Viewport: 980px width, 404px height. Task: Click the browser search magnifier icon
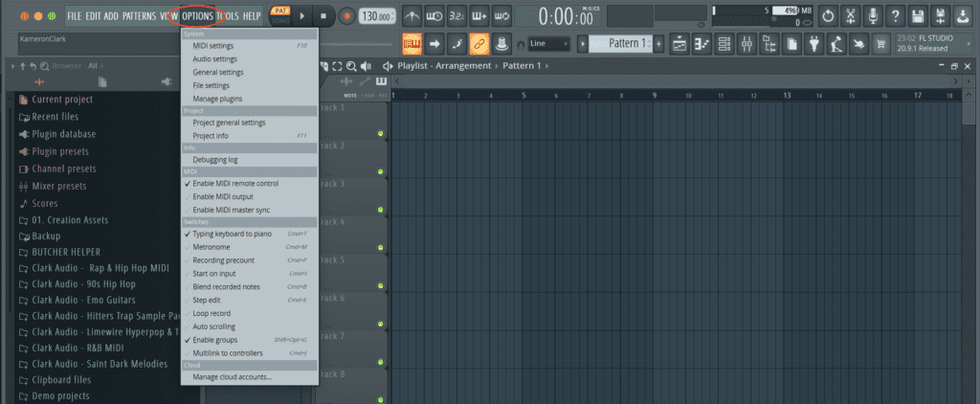coord(44,66)
